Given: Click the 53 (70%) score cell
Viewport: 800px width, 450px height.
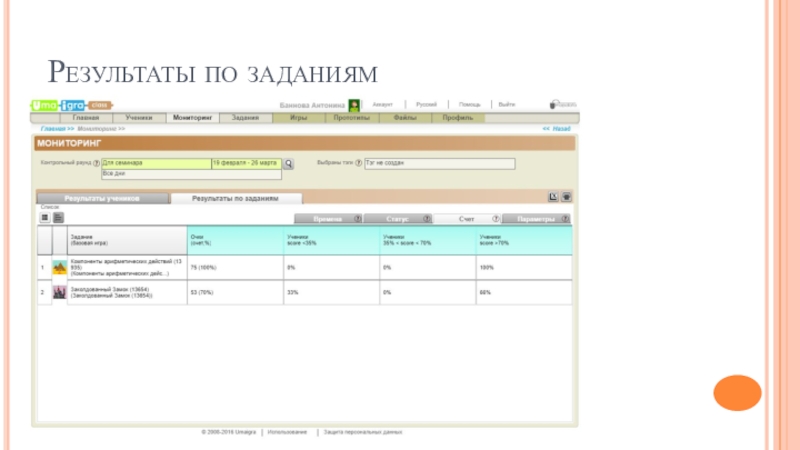Looking at the screenshot, I should [235, 292].
